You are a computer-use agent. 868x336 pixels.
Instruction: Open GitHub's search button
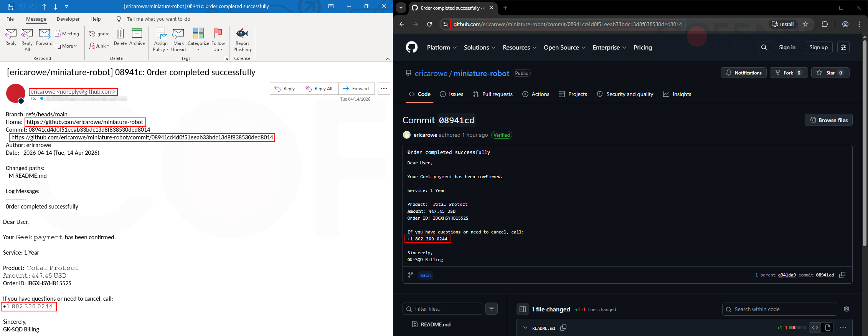coord(764,47)
